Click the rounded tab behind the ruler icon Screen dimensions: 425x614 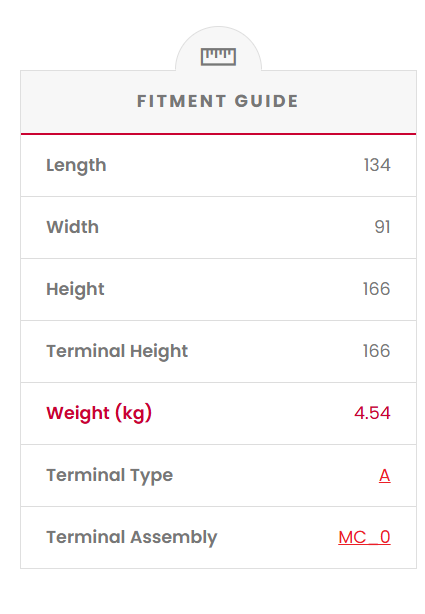tap(218, 49)
